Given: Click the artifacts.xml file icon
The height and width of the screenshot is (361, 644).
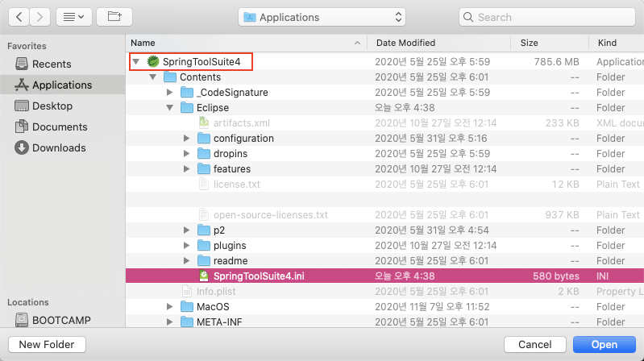Looking at the screenshot, I should click(204, 122).
